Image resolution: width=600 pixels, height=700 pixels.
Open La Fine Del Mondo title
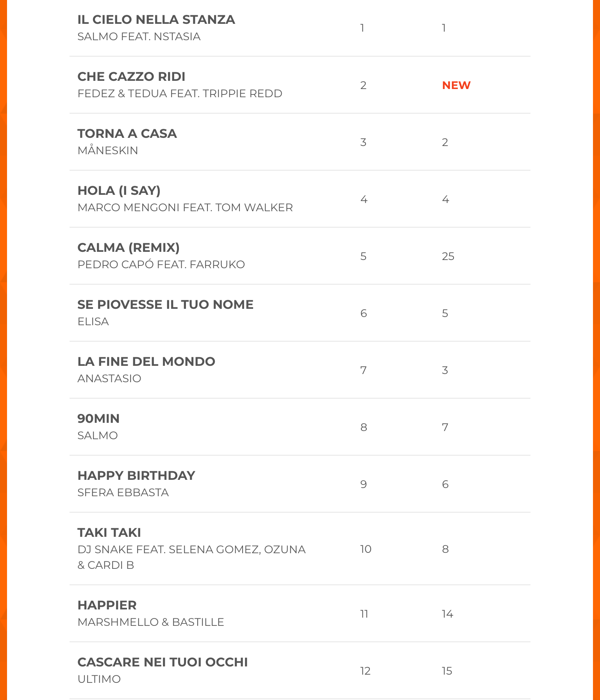pyautogui.click(x=146, y=362)
